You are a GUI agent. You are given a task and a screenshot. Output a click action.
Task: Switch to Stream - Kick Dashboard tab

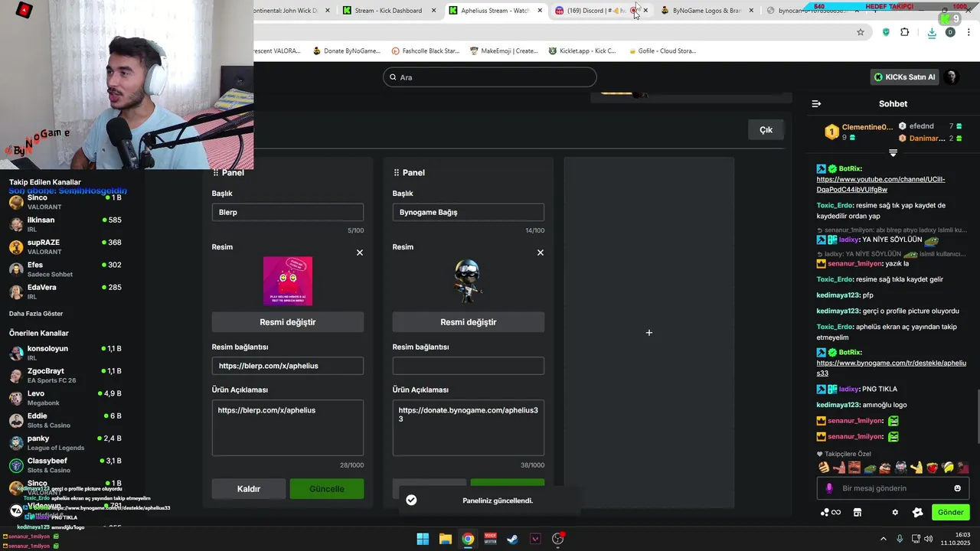click(390, 11)
